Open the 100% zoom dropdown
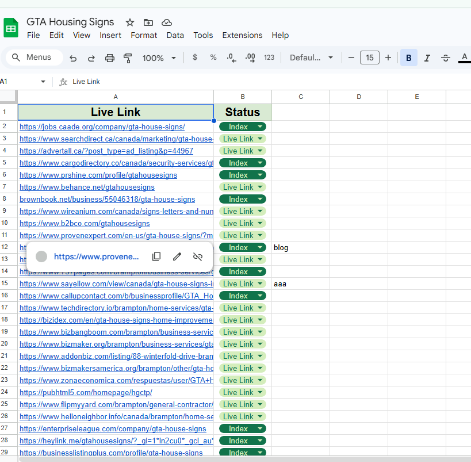This screenshot has height=462, width=471. tap(159, 58)
